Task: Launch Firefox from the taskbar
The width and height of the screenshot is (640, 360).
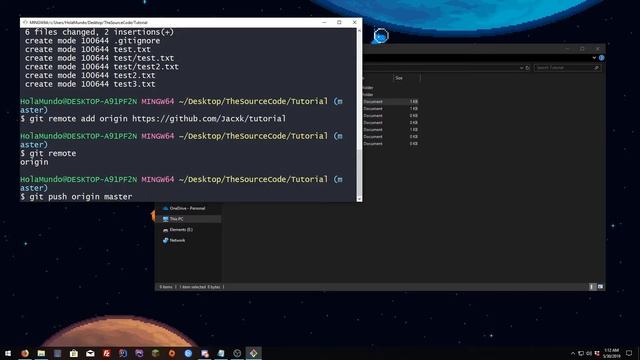Action: (x=25, y=353)
